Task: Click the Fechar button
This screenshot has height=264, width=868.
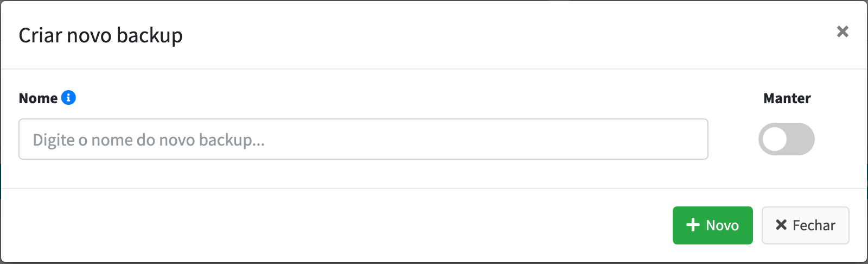Action: [806, 225]
